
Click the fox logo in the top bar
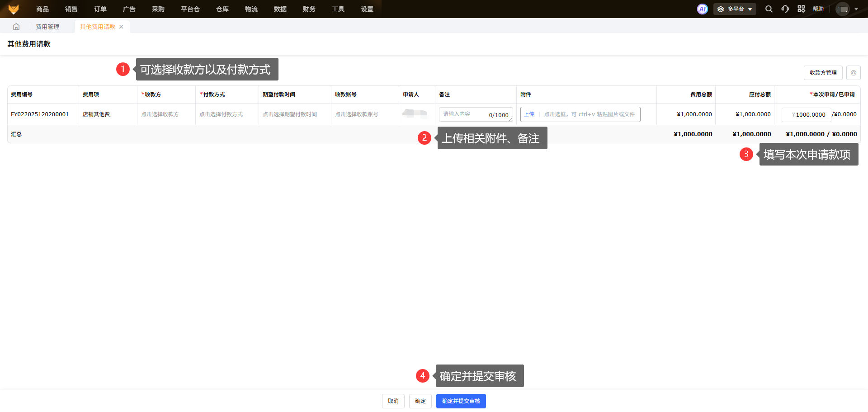pos(14,9)
